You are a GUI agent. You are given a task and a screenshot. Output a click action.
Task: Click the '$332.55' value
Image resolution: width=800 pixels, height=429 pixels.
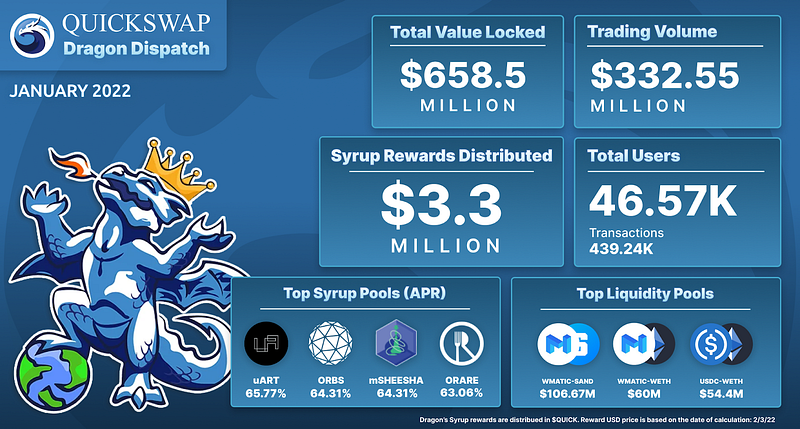(x=665, y=75)
